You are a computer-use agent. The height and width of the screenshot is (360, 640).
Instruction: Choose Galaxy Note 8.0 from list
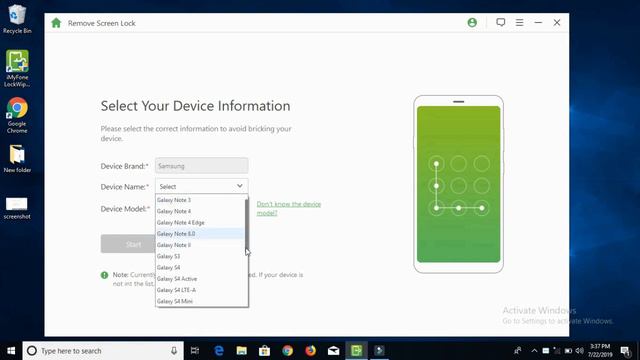click(x=200, y=233)
